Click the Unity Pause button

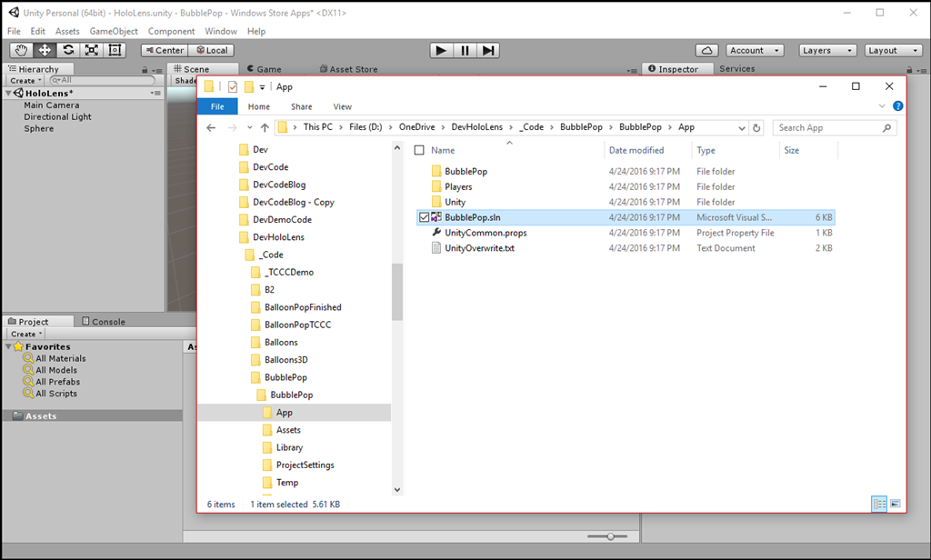pyautogui.click(x=465, y=51)
